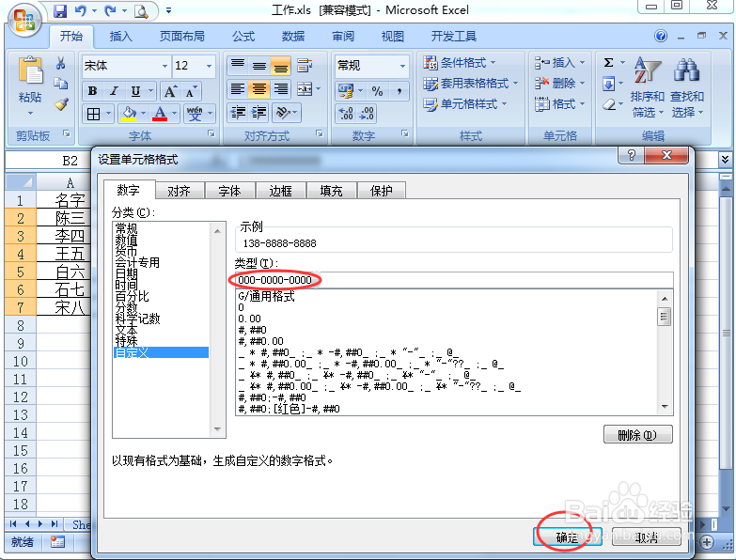736x560 pixels.
Task: Click the Paste clipboard icon
Action: point(30,71)
